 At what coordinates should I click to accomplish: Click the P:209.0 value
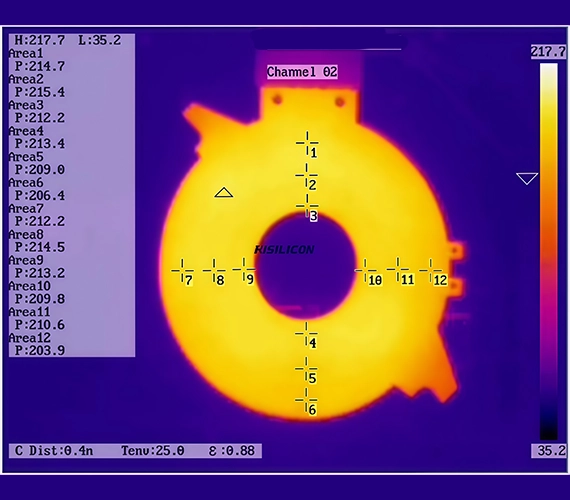tap(39, 169)
